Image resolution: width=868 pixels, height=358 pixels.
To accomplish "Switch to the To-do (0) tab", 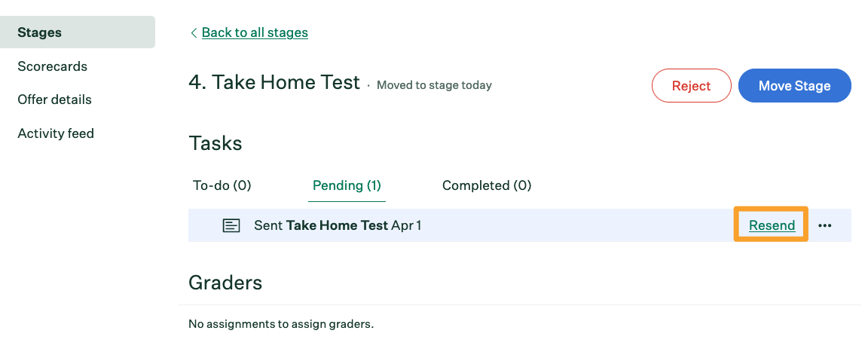I will 222,185.
